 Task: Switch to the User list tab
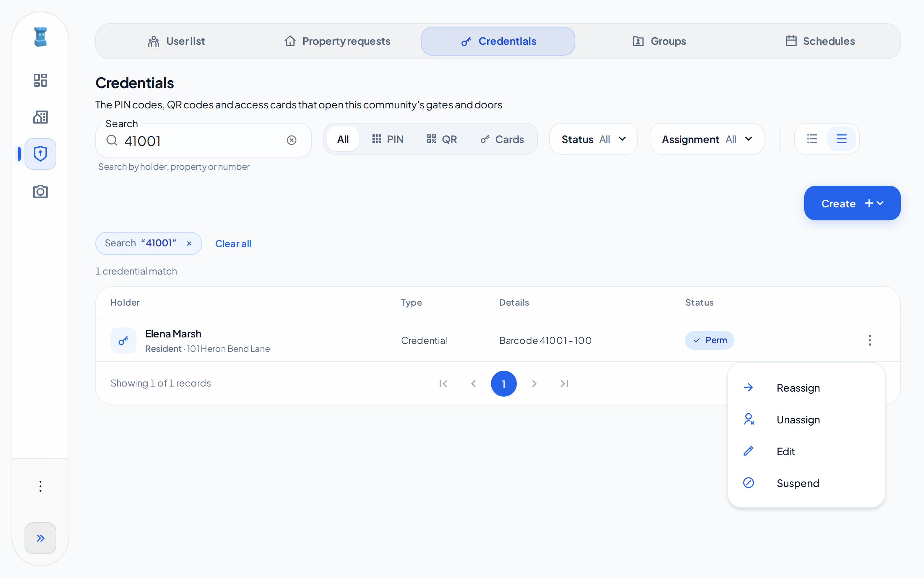176,41
